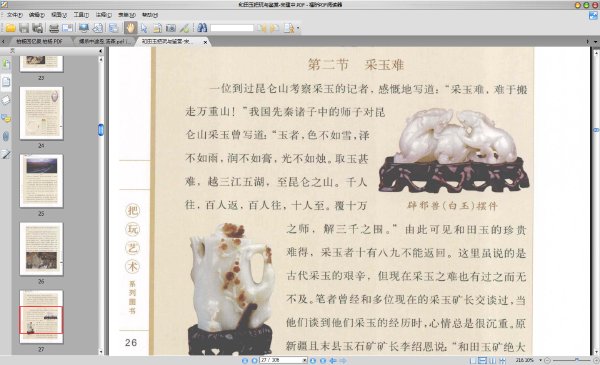
Task: Open the tab list dropdown at right
Action: coord(595,41)
